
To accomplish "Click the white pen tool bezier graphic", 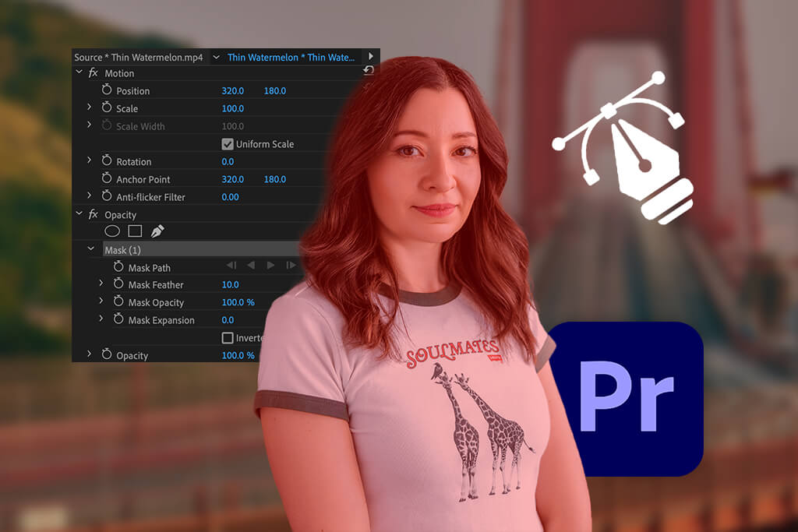I will 623,147.
